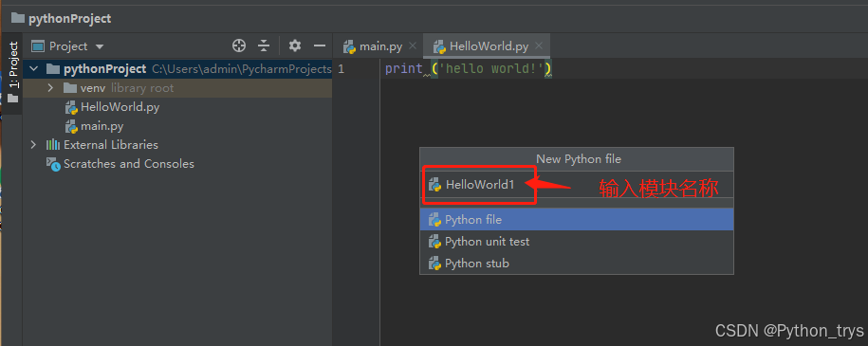Viewport: 868px width, 346px height.
Task: Click the Python icon next to Python stub
Action: [x=434, y=264]
